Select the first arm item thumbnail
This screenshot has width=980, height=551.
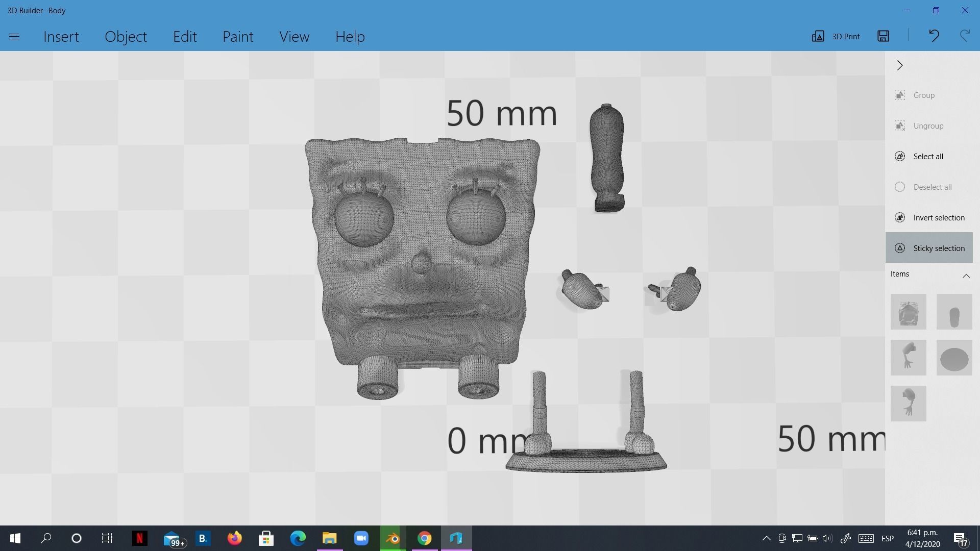[x=909, y=358]
